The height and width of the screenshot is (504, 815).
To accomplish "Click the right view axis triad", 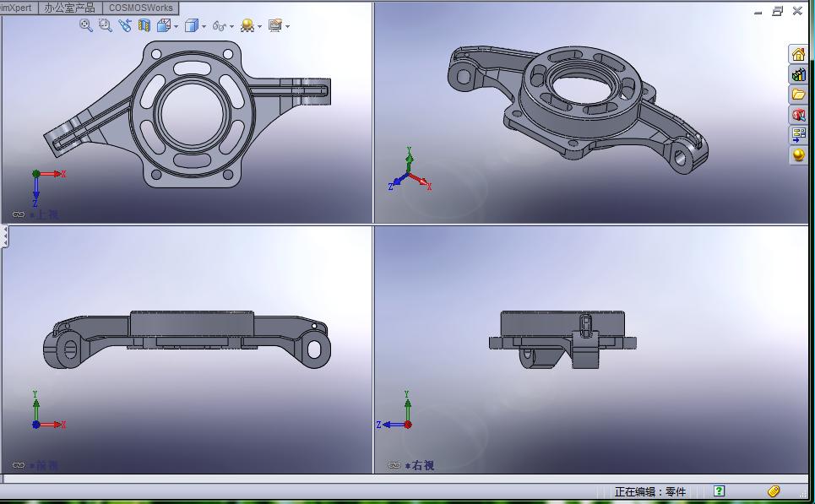I will coord(394,410).
